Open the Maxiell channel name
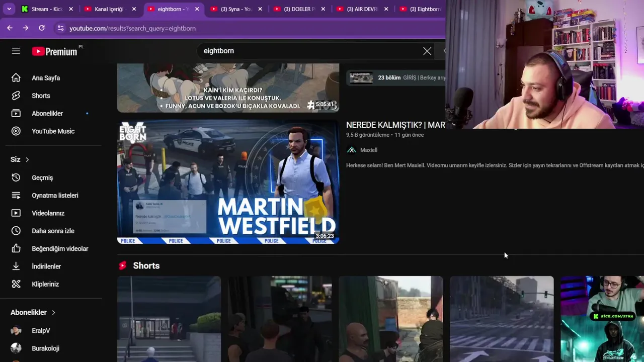 [369, 150]
